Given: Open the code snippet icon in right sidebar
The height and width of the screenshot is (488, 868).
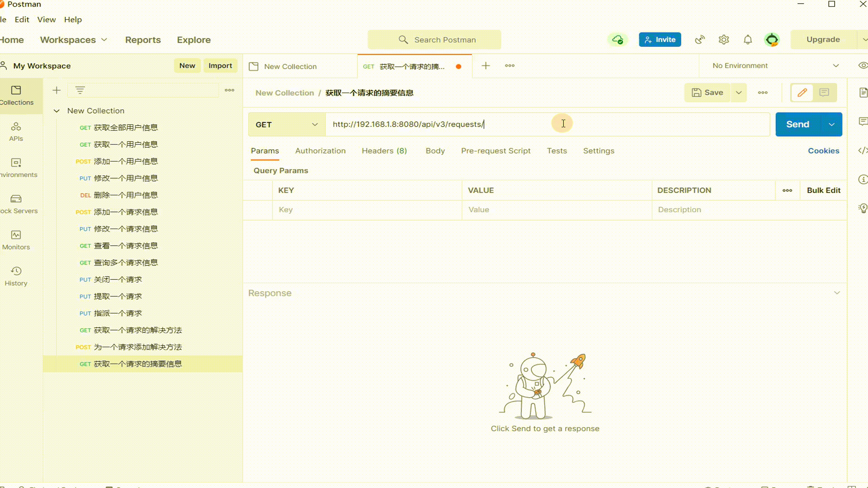Looking at the screenshot, I should pyautogui.click(x=863, y=150).
